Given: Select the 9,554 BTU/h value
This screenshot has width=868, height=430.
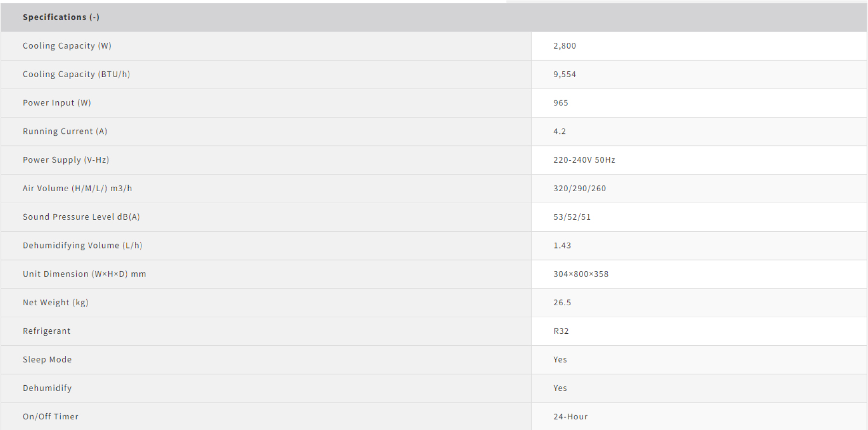Looking at the screenshot, I should (564, 74).
